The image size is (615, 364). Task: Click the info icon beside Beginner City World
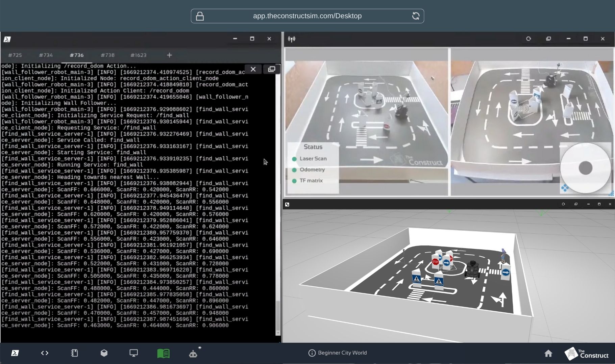click(312, 353)
